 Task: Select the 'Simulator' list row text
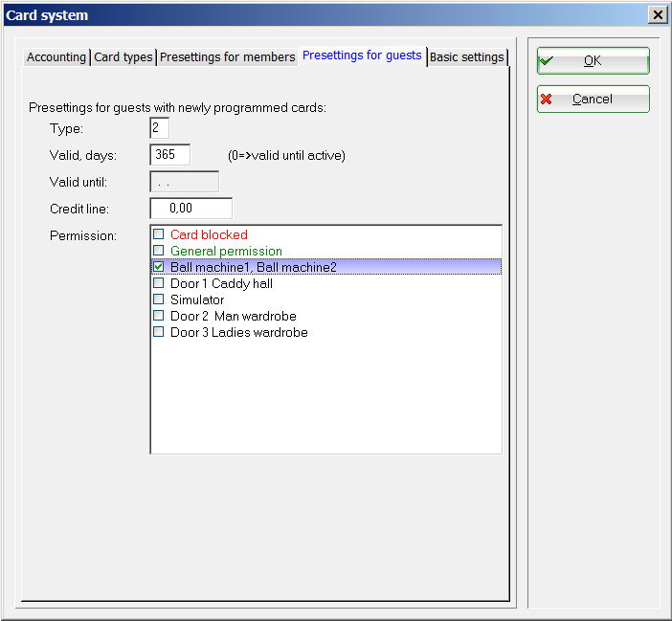click(197, 299)
